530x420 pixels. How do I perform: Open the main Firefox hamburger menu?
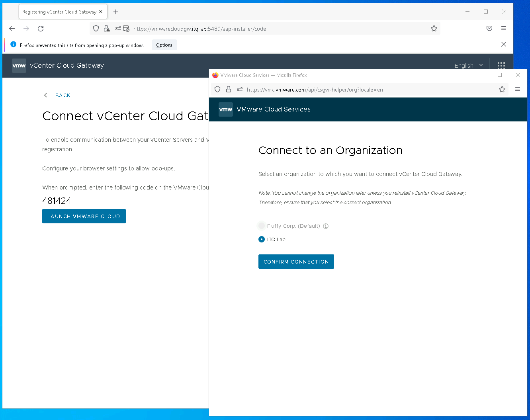coord(504,29)
